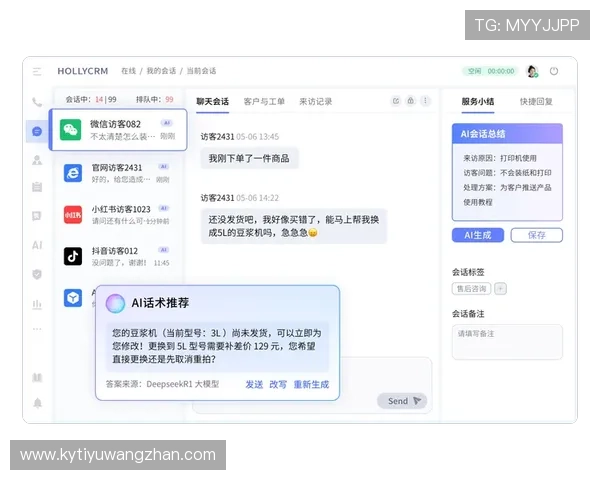The image size is (600, 480).
Task: Switch to the 客户与工单 tab
Action: (x=264, y=101)
